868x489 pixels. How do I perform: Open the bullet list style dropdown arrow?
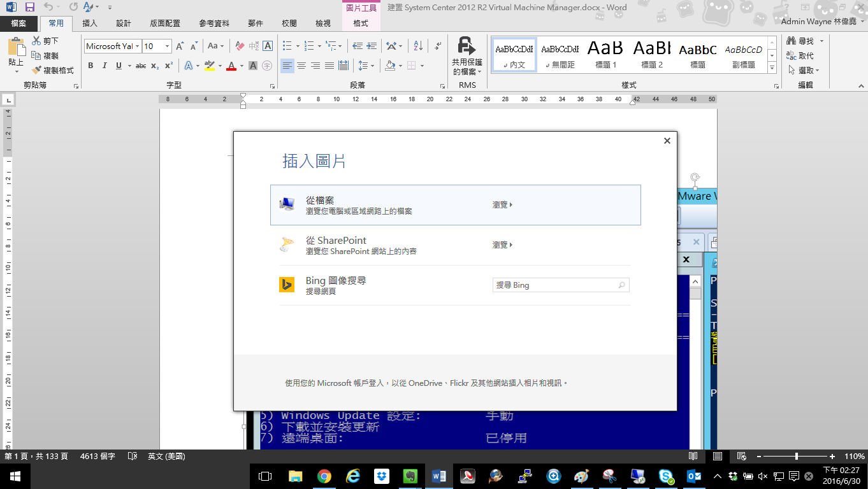298,46
